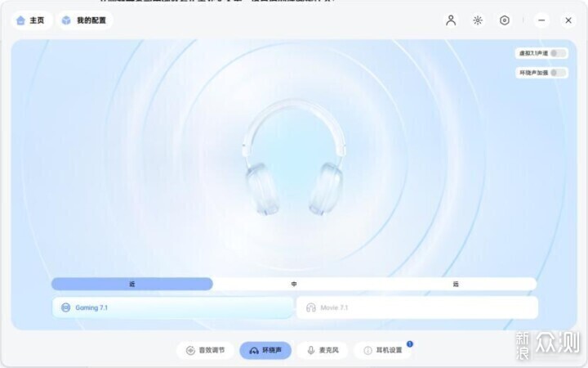Open the 我的配置 tab
588x368 pixels.
84,20
